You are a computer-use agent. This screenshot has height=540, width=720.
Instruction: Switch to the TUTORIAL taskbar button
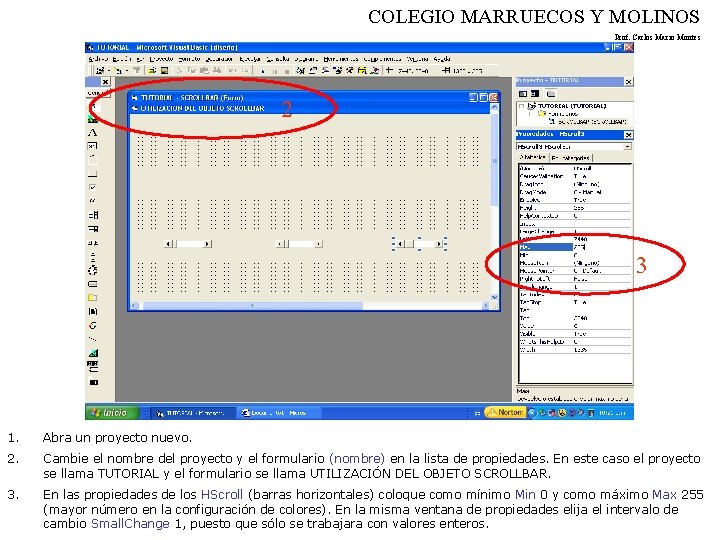click(x=192, y=413)
